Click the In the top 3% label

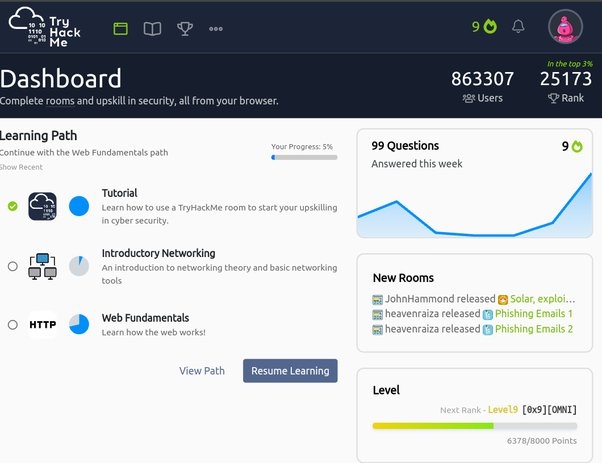[570, 64]
